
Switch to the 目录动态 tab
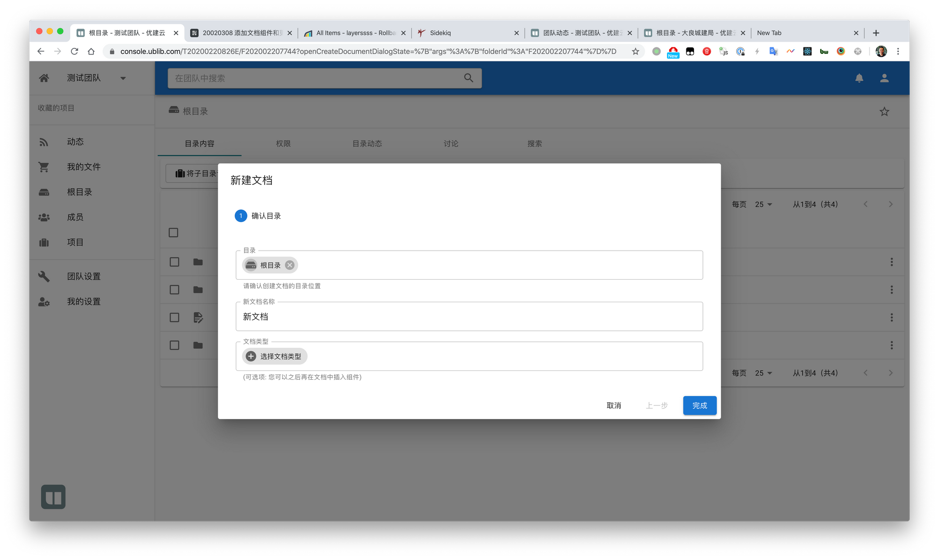(x=367, y=144)
